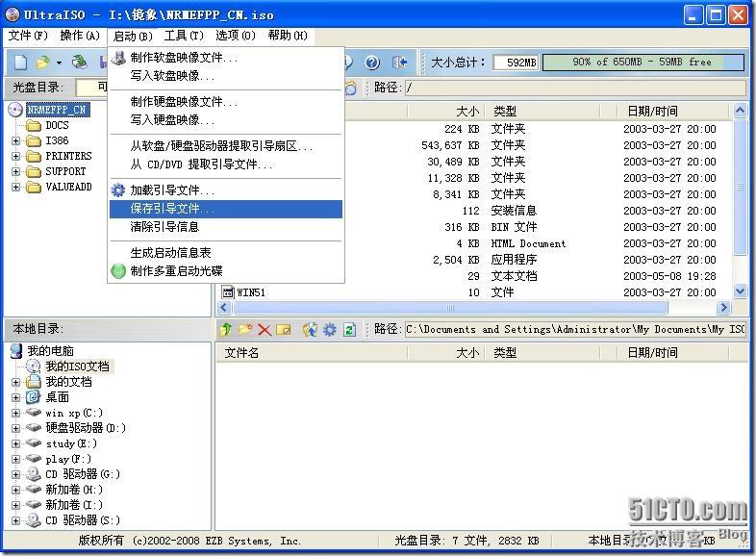Open the 操作(A) menu
The width and height of the screenshot is (756, 556).
[x=80, y=36]
